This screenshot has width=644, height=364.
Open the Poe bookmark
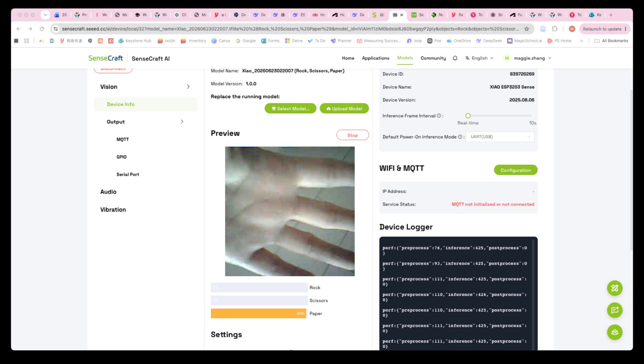pyautogui.click(x=434, y=41)
